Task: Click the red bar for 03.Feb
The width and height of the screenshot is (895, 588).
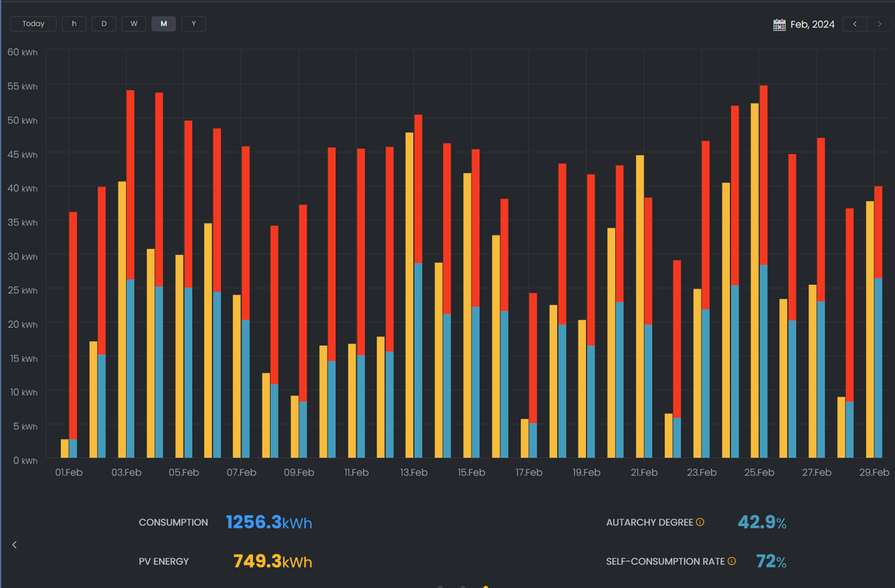Action: [x=131, y=185]
